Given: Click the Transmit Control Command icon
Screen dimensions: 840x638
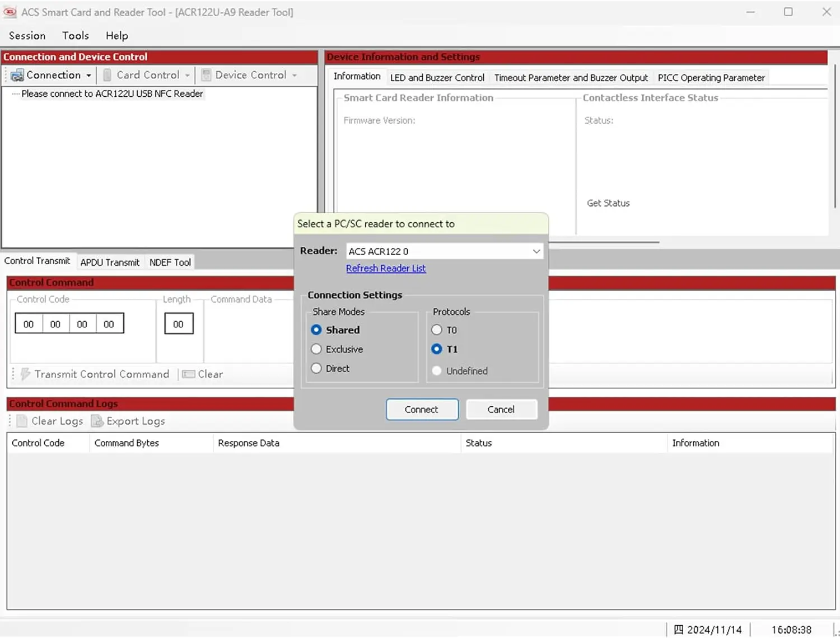Looking at the screenshot, I should (25, 374).
